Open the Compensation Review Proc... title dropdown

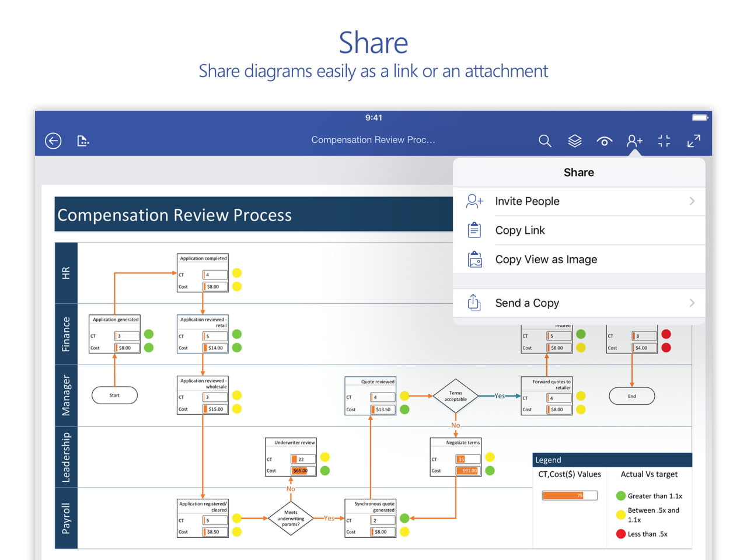(x=373, y=140)
